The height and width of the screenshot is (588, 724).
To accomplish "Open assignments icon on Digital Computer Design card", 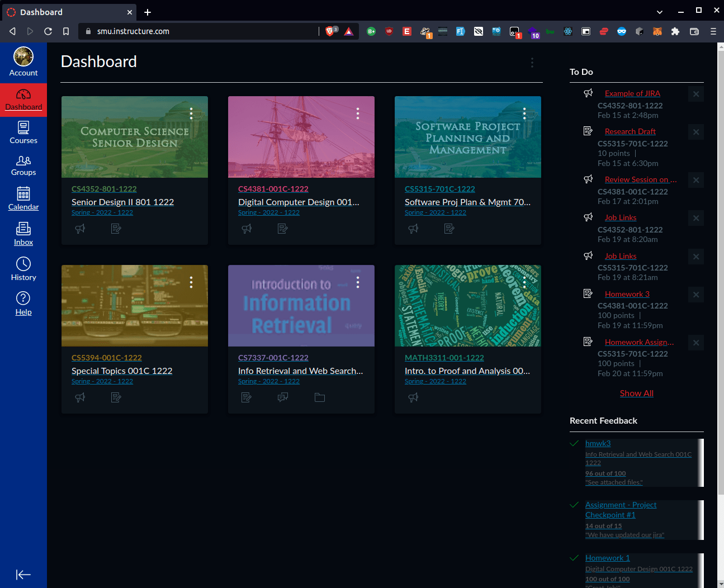I will 283,229.
